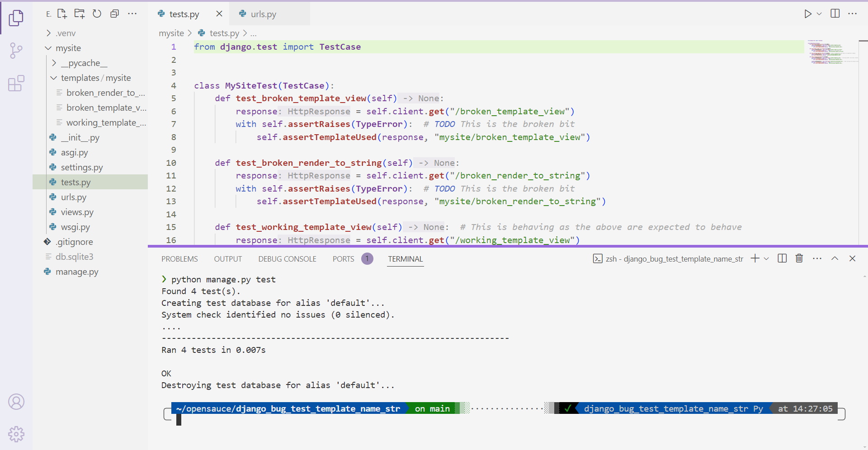
Task: Open the Extensions view
Action: 16,84
